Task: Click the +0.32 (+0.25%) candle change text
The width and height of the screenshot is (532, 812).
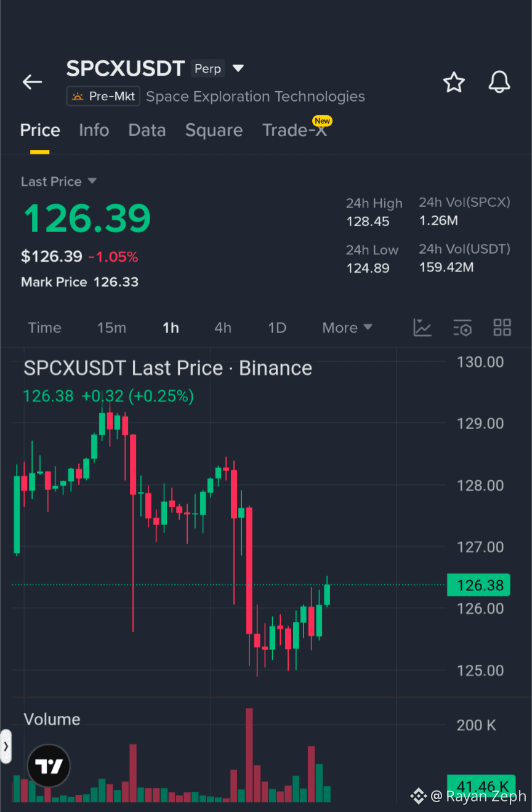Action: [137, 396]
